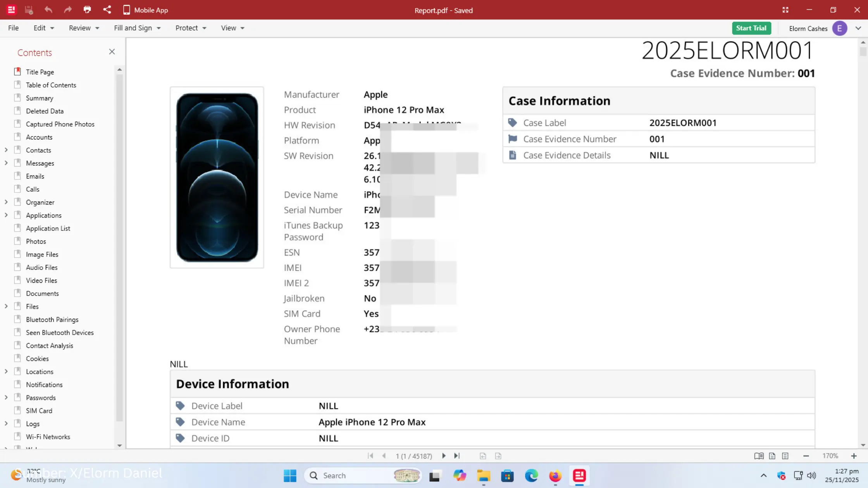868x488 pixels.
Task: Click the Start Trial button
Action: (x=751, y=28)
